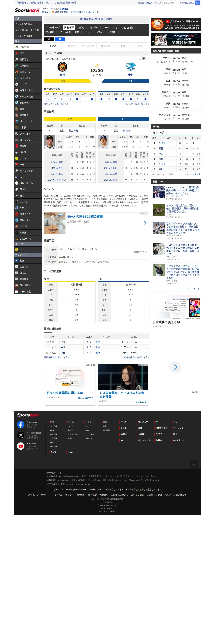This screenshot has height=644, width=215.
Task: Open the Facebook icon in the footer
Action: pos(21,424)
